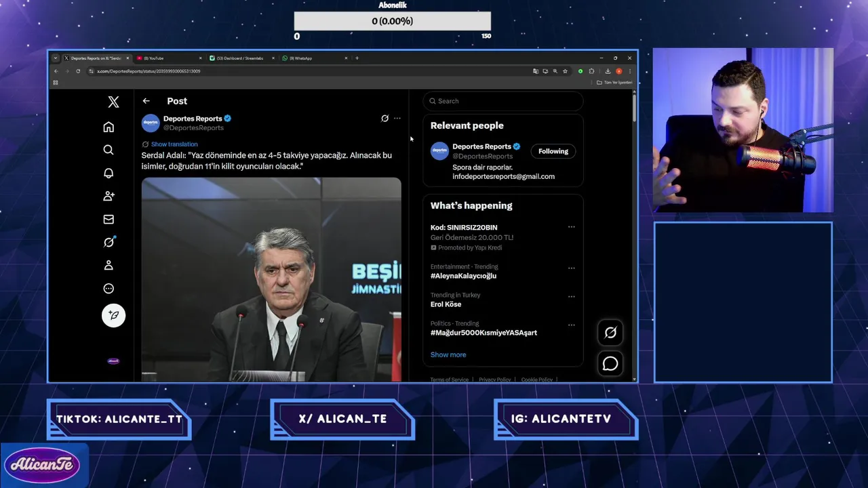This screenshot has height=488, width=868.
Task: Open options for #AleynaKalaycıoğlu trend
Action: [571, 268]
